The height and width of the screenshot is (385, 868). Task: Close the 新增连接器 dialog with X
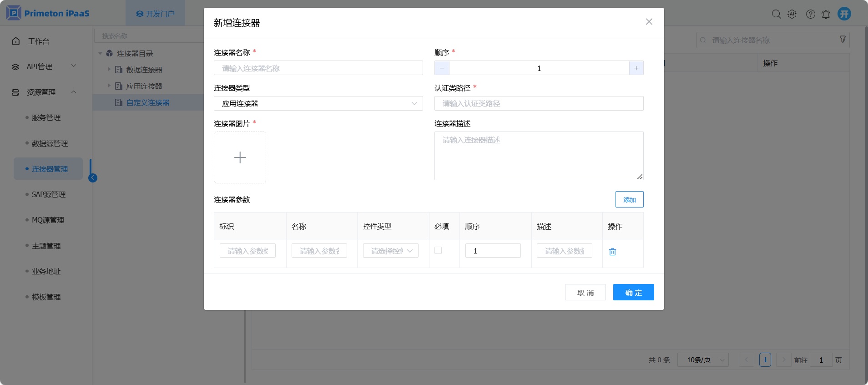coord(649,22)
